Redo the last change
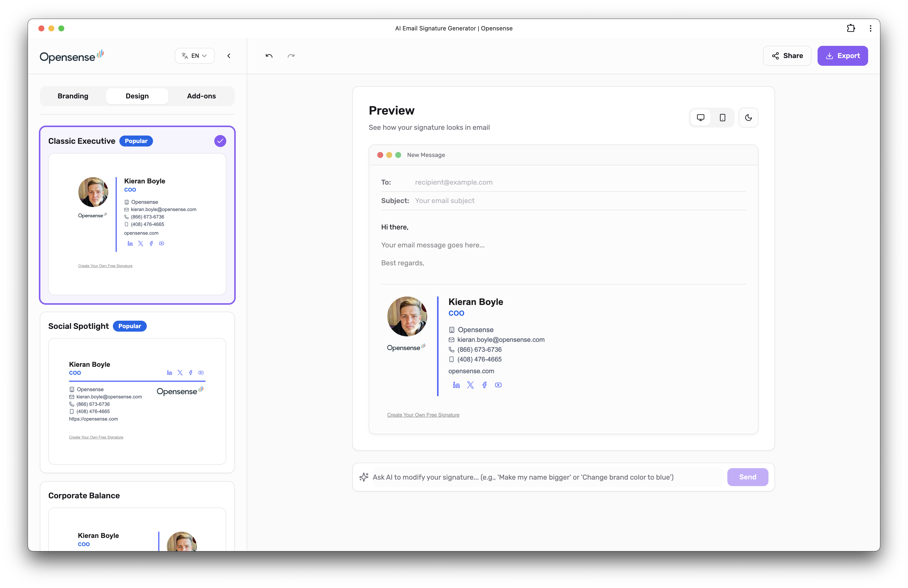 (x=291, y=56)
